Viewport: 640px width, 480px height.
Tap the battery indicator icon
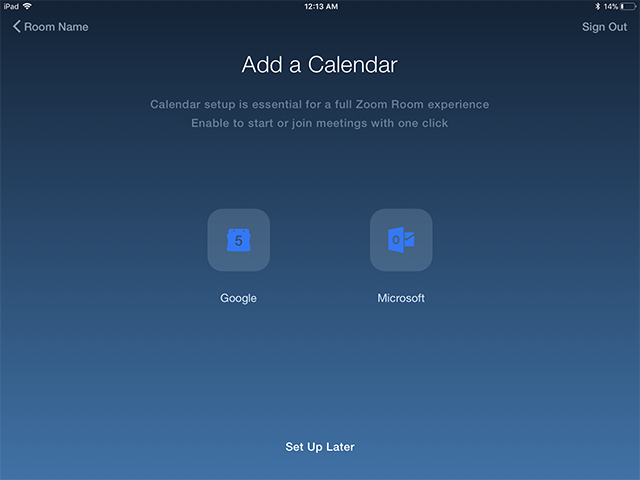[x=628, y=6]
